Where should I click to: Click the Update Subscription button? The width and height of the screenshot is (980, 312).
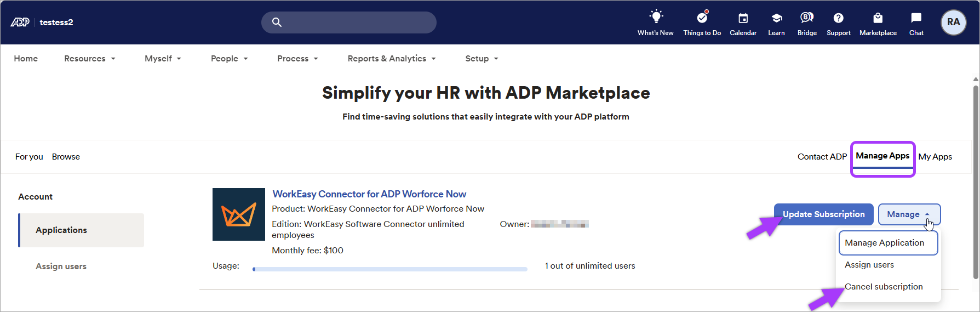coord(823,214)
